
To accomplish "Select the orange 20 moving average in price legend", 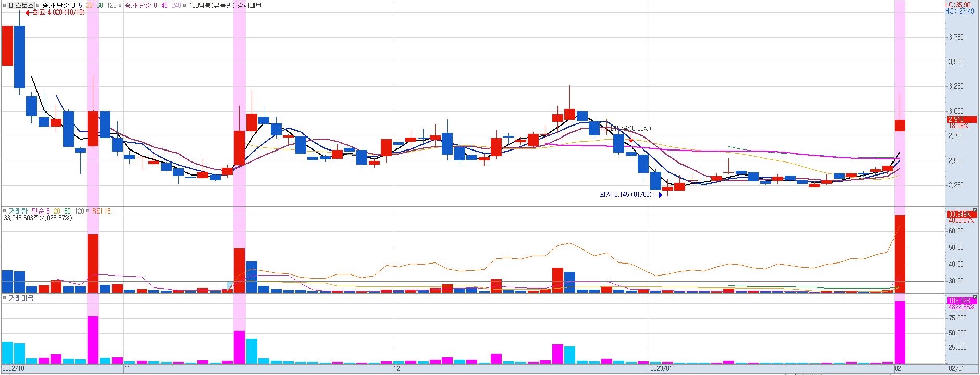I will click(x=89, y=5).
